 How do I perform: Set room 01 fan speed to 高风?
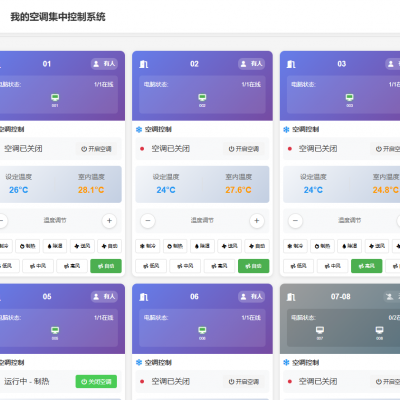72,266
